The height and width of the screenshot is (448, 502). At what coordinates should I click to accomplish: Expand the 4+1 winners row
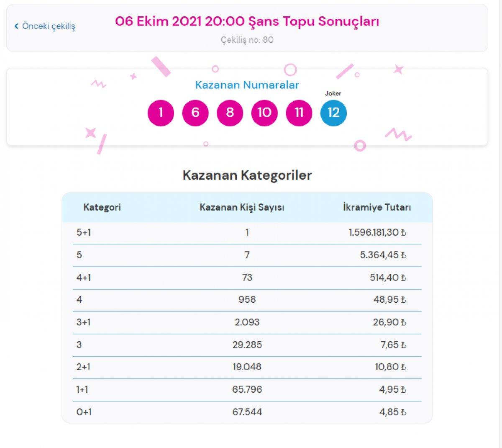point(247,277)
